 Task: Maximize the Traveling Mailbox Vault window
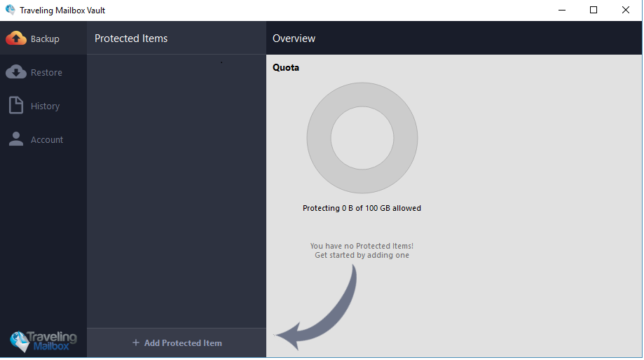[x=594, y=10]
